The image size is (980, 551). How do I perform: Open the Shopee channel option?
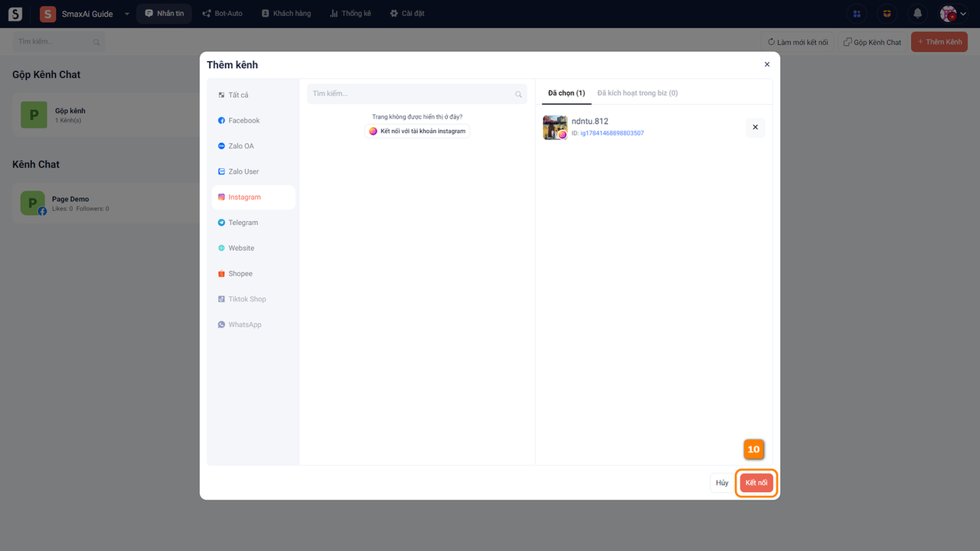[240, 274]
